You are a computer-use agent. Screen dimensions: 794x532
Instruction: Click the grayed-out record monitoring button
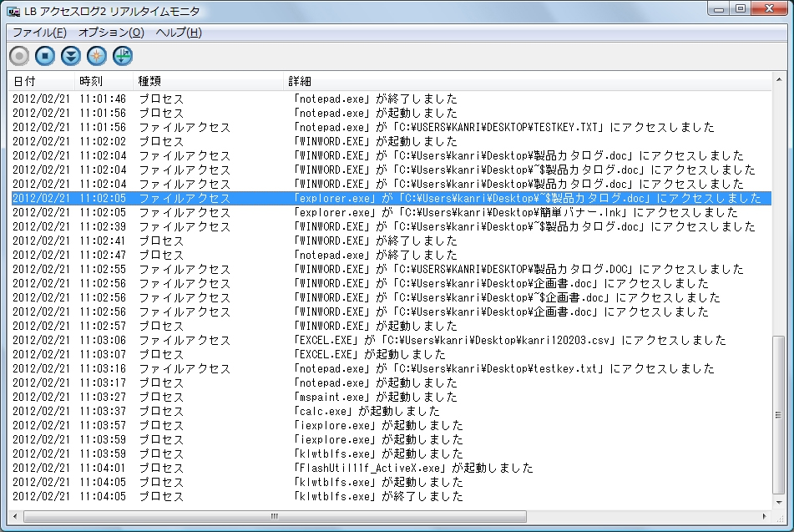pos(19,56)
